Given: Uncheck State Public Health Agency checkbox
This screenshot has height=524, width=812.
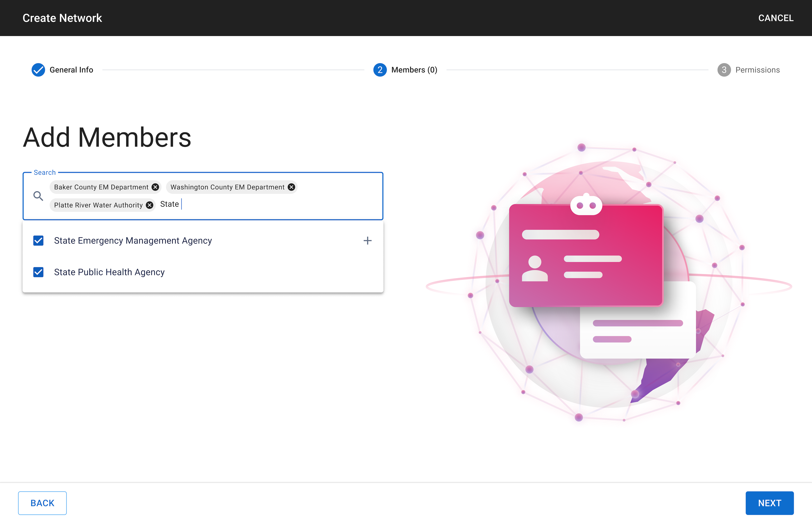Looking at the screenshot, I should (39, 272).
